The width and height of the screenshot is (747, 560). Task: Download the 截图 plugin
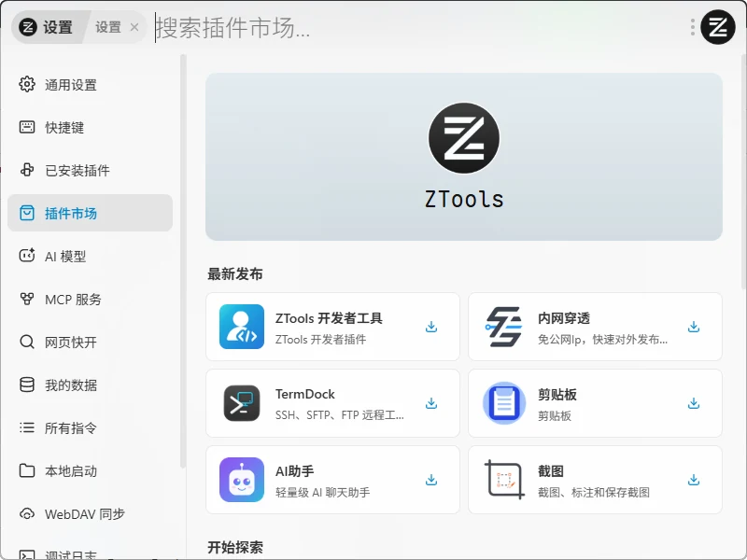[x=694, y=480]
